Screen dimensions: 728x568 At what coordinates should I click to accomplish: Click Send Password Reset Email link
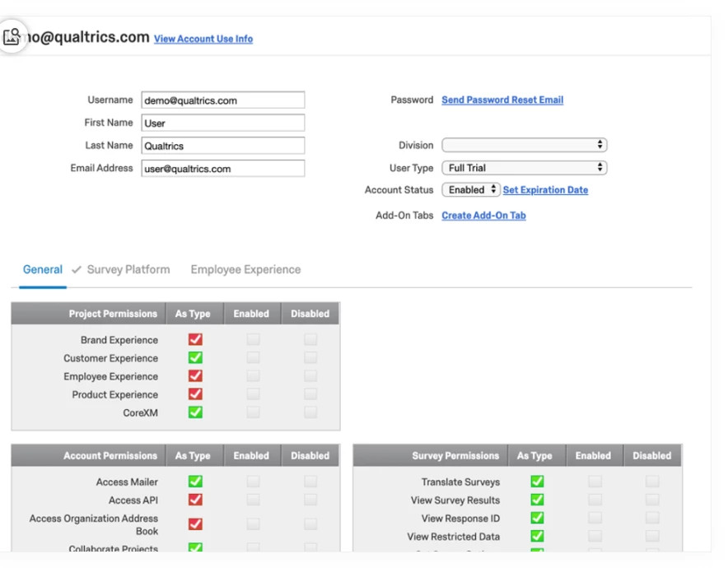pyautogui.click(x=502, y=100)
